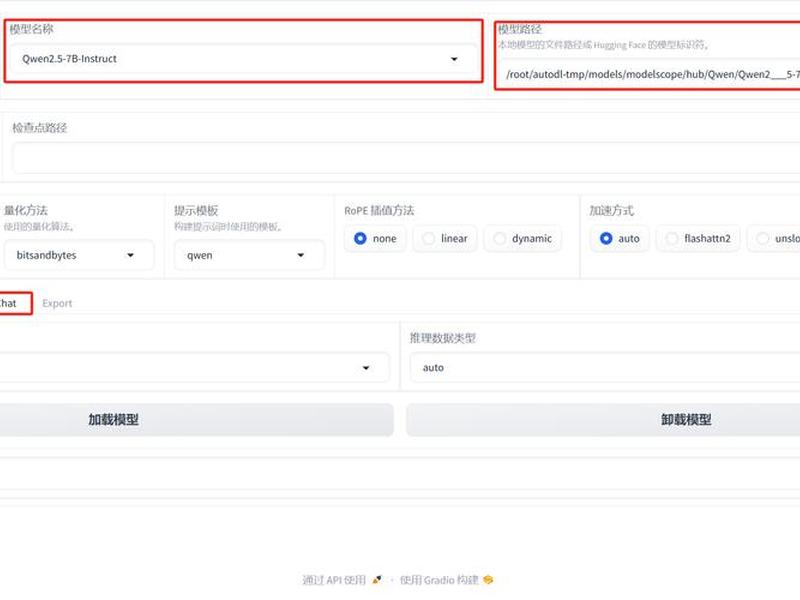Open the 使用 Gradio 构建 link
Screen dimensions: 800x600
tap(446, 580)
